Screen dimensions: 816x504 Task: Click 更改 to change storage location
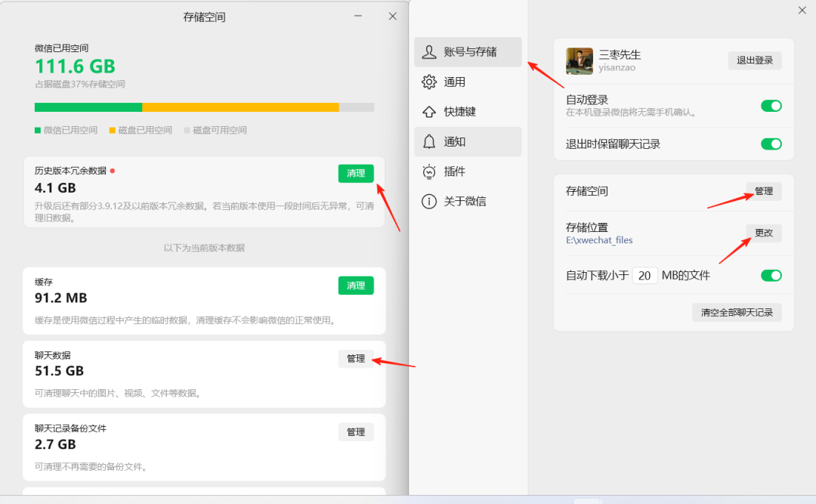pos(764,233)
